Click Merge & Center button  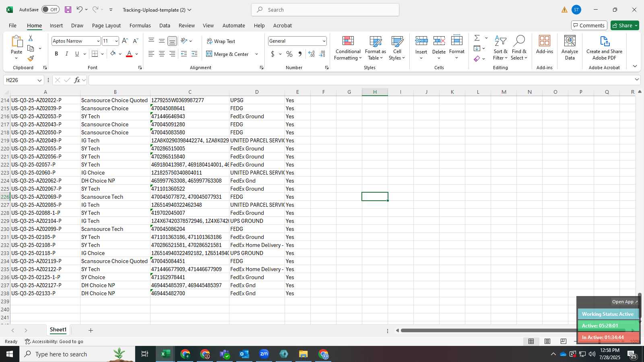[x=228, y=54]
